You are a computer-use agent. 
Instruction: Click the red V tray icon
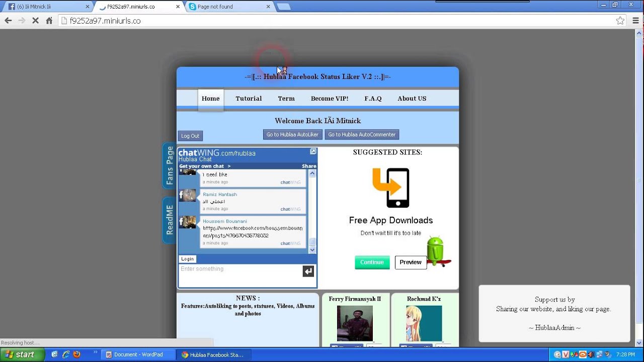(x=566, y=354)
